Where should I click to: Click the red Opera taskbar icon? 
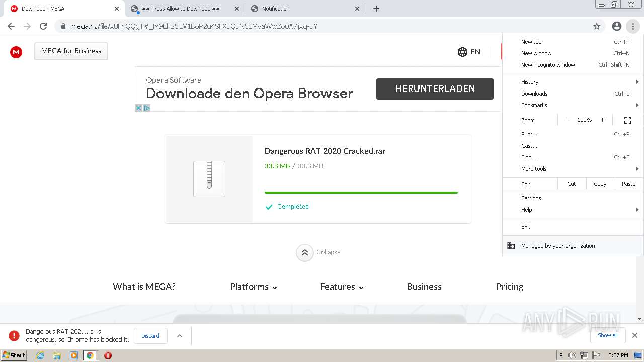(108, 355)
